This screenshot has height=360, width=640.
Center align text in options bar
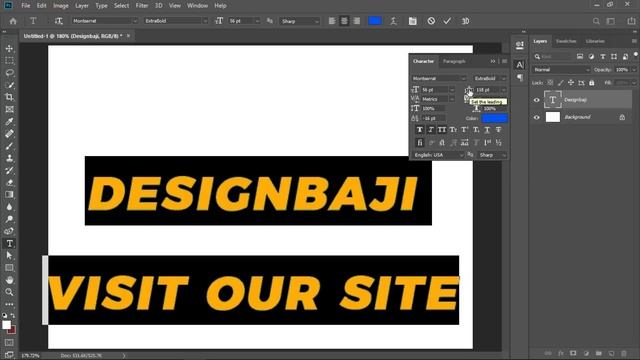click(x=344, y=21)
